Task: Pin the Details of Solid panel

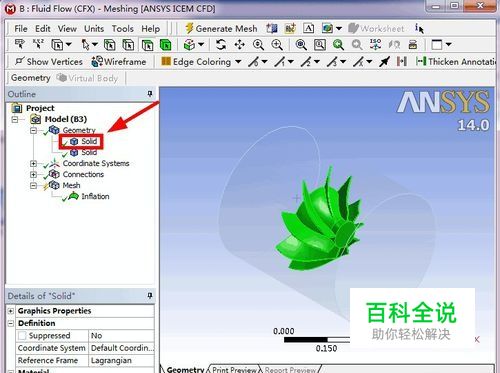Action: [x=150, y=296]
